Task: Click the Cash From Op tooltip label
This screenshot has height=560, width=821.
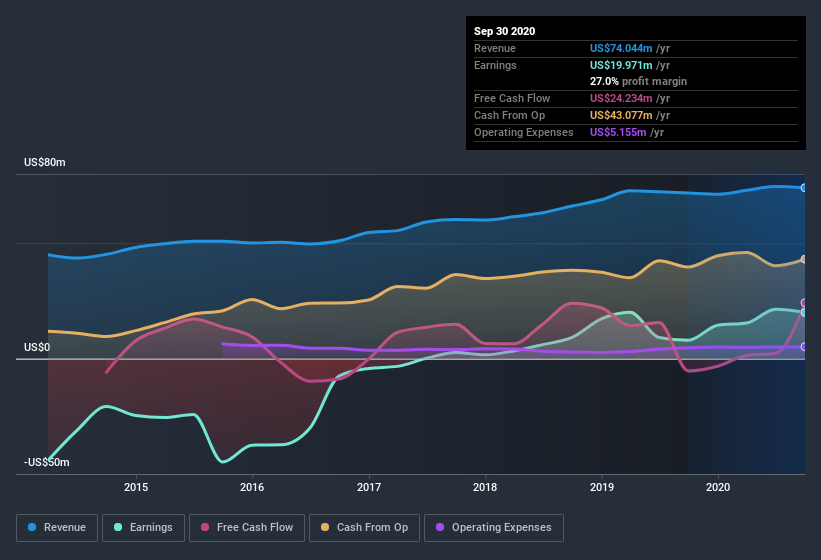Action: tap(509, 115)
